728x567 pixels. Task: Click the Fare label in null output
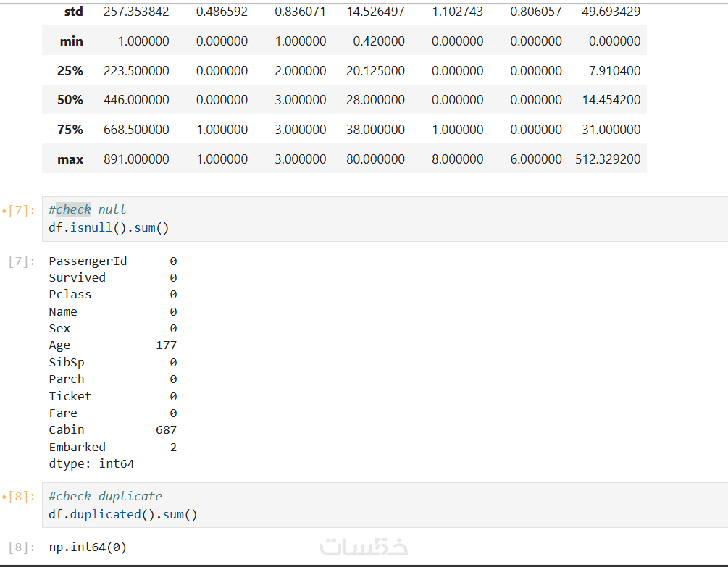[x=63, y=413]
